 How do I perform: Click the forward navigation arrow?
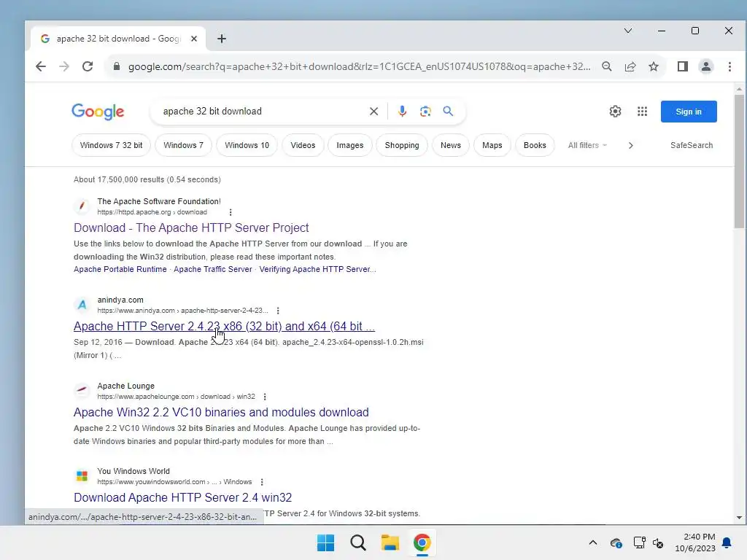[x=64, y=66]
